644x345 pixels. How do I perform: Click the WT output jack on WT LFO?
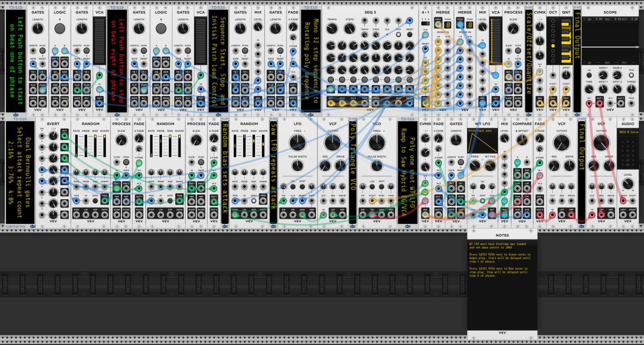coord(492,215)
